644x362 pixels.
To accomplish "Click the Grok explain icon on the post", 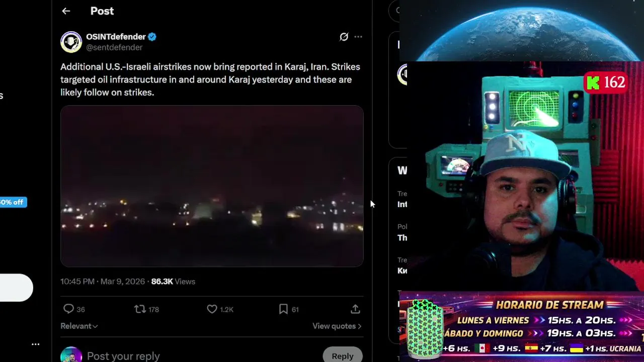I will pos(344,37).
